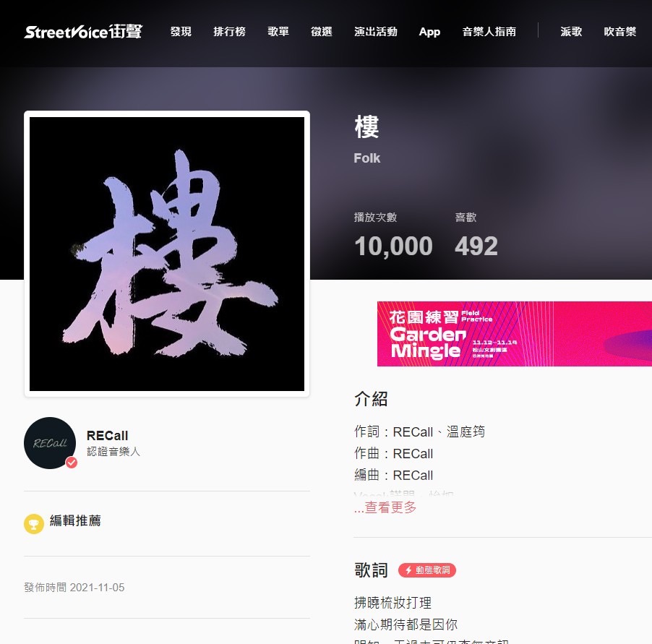The height and width of the screenshot is (644, 652).
Task: Click the 編輯推薦 label
Action: [x=75, y=520]
